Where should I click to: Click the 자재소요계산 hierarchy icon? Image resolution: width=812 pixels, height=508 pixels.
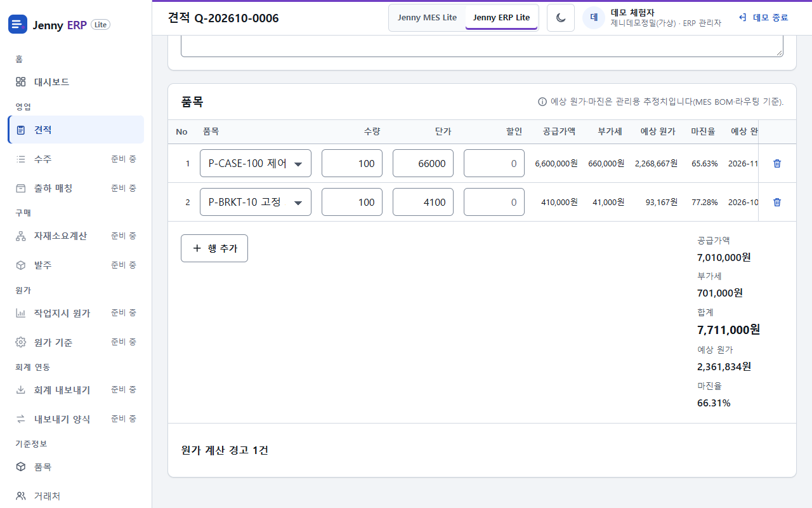coord(21,236)
